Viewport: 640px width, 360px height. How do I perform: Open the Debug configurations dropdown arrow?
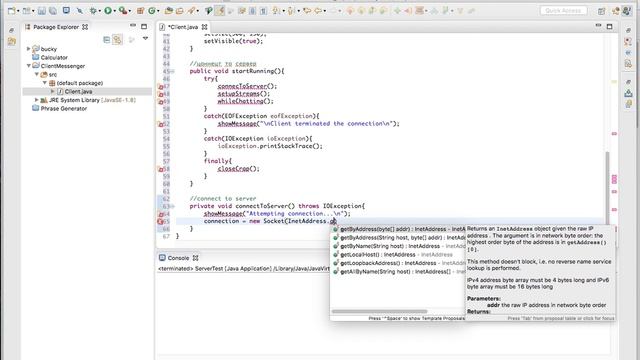(x=100, y=11)
